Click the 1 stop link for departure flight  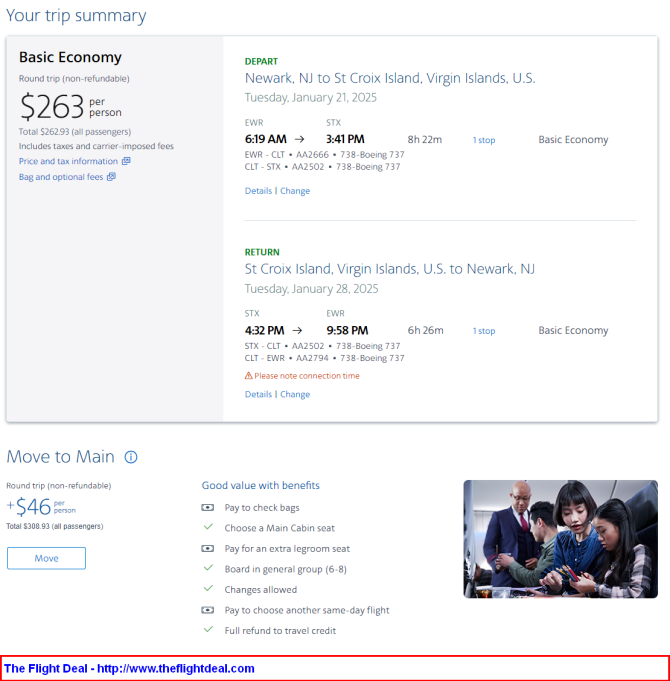484,140
